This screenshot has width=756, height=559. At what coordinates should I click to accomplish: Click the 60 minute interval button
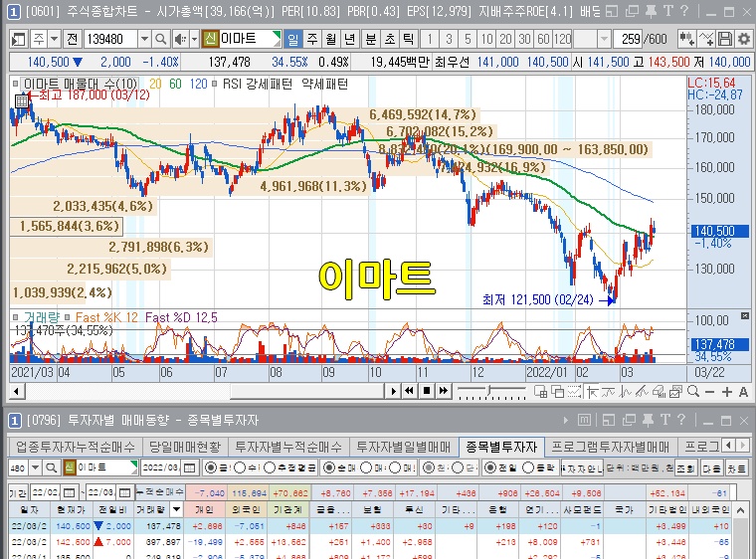pos(543,39)
